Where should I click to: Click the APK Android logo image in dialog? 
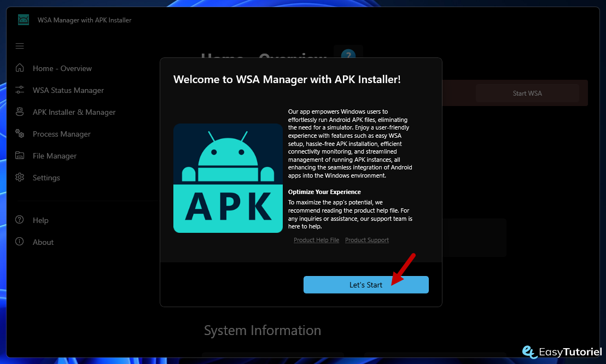[228, 178]
